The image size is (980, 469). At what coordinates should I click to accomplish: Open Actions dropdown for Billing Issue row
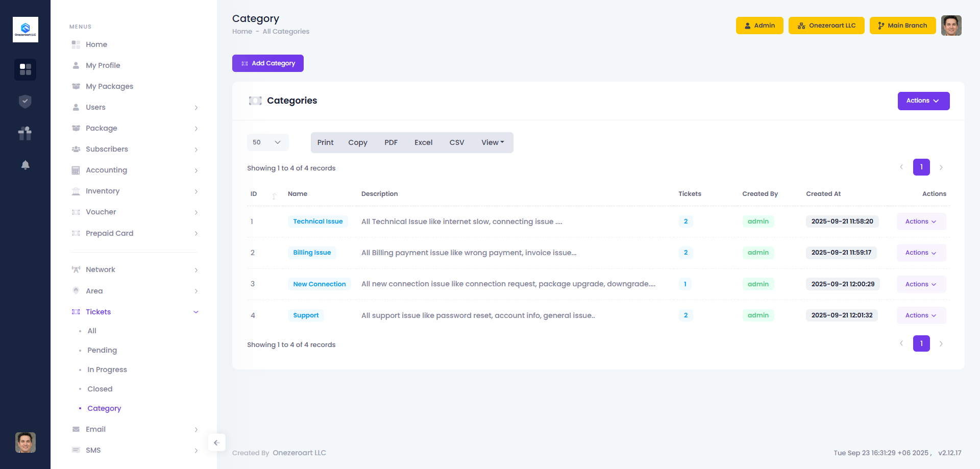pyautogui.click(x=921, y=253)
